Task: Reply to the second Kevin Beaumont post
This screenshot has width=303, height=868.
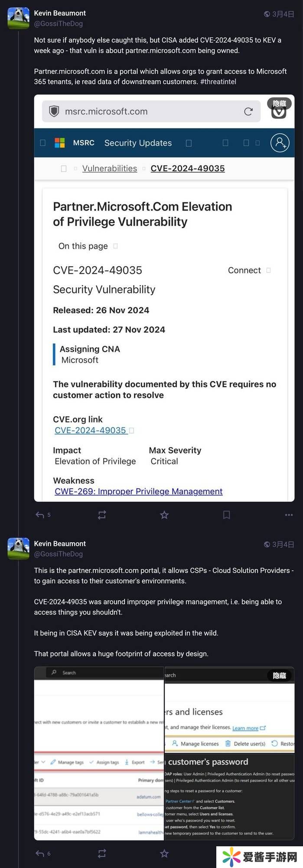Action: tap(40, 853)
